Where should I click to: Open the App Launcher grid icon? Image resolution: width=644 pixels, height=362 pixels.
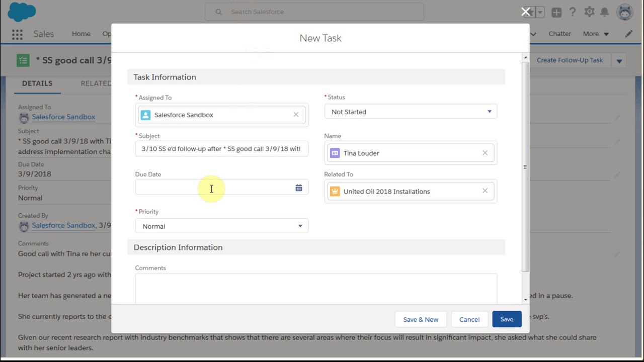click(17, 34)
